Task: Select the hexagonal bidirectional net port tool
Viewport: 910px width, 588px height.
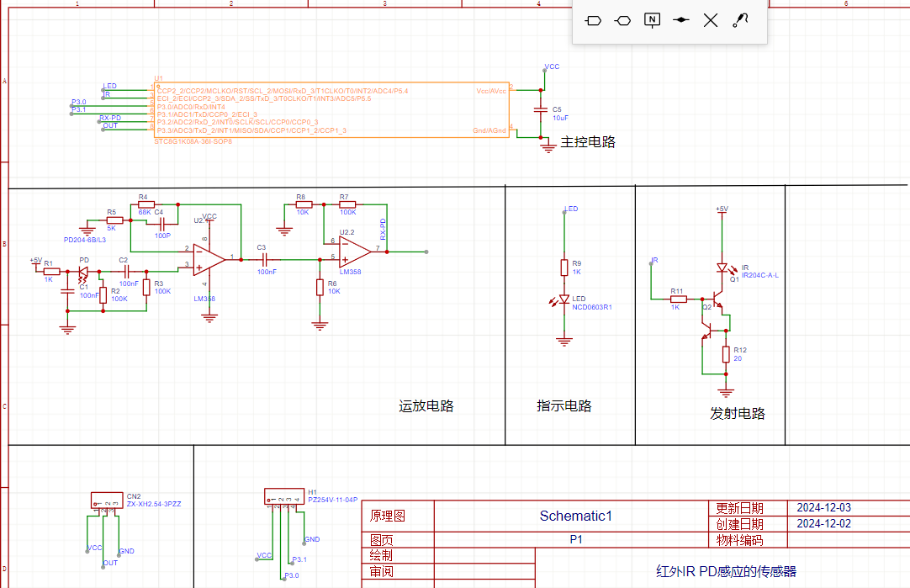Action: (x=622, y=21)
